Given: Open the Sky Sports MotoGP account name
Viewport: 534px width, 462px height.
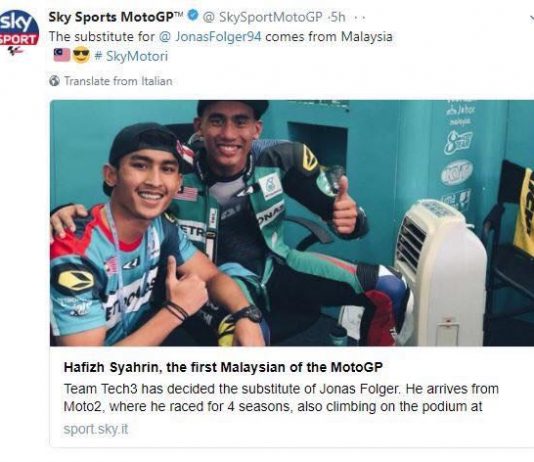Looking at the screenshot, I should coord(116,17).
